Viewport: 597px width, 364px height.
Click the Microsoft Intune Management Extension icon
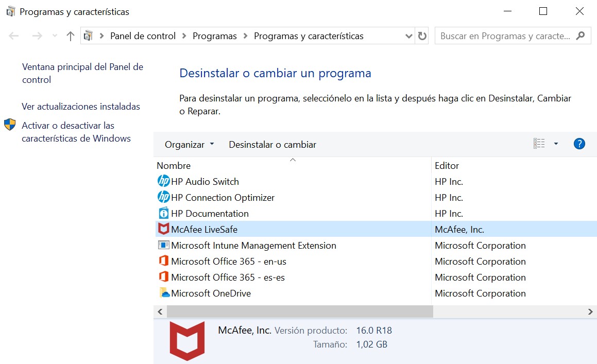pyautogui.click(x=163, y=245)
